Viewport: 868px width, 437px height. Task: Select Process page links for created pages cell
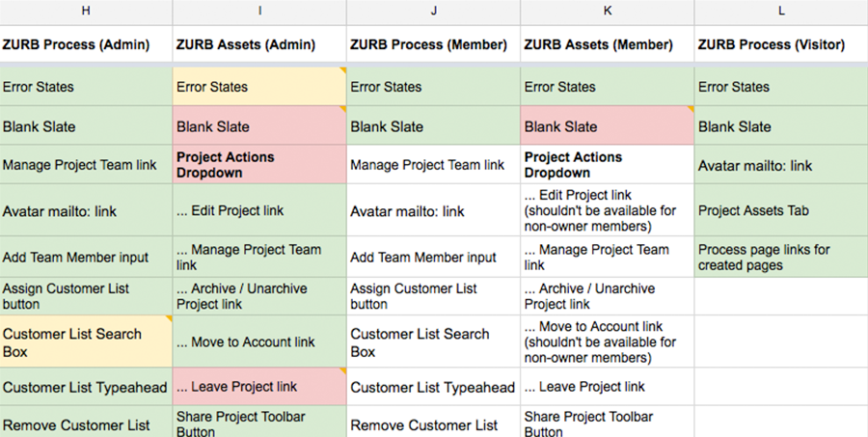click(781, 257)
